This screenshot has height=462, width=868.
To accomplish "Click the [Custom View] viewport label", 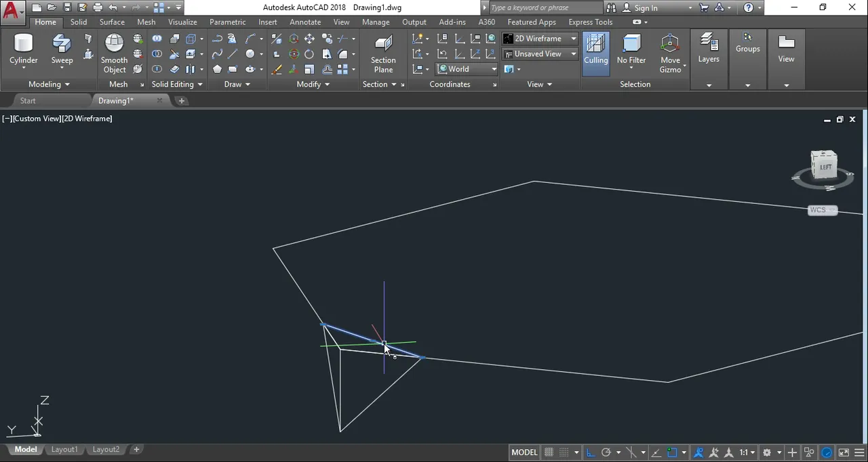I will pyautogui.click(x=37, y=119).
